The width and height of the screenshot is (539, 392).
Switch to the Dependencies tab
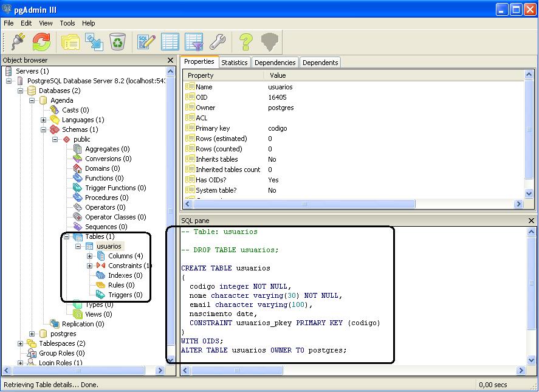point(275,62)
